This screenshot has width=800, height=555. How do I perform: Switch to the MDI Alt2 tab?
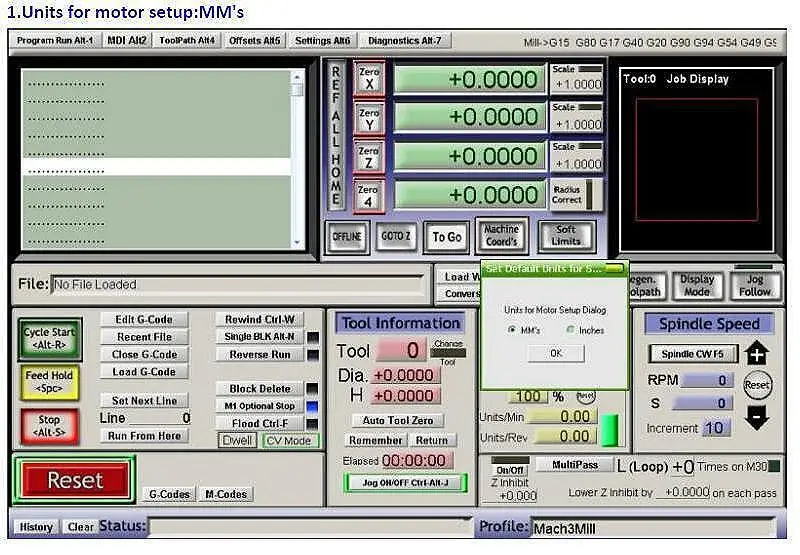[x=127, y=40]
